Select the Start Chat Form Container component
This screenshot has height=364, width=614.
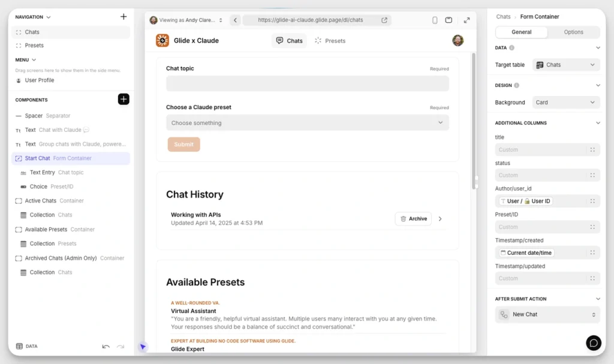click(71, 158)
